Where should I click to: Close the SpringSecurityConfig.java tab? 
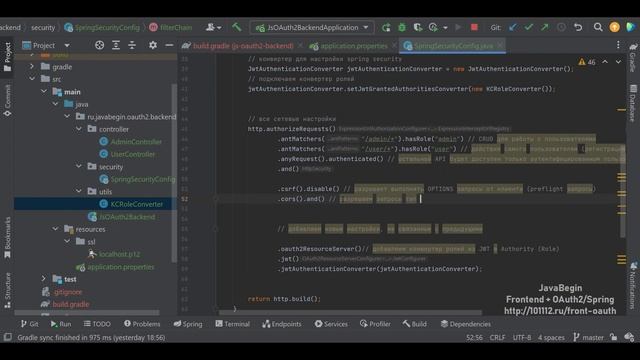point(500,46)
